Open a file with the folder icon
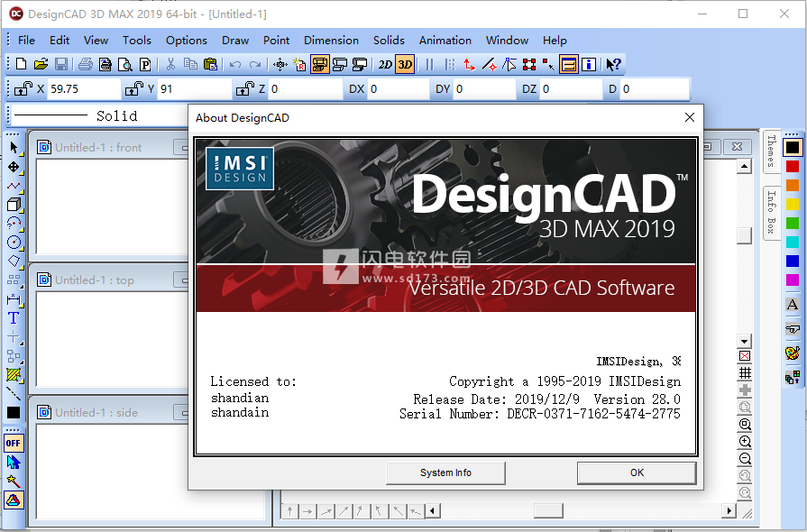807x532 pixels. point(41,64)
